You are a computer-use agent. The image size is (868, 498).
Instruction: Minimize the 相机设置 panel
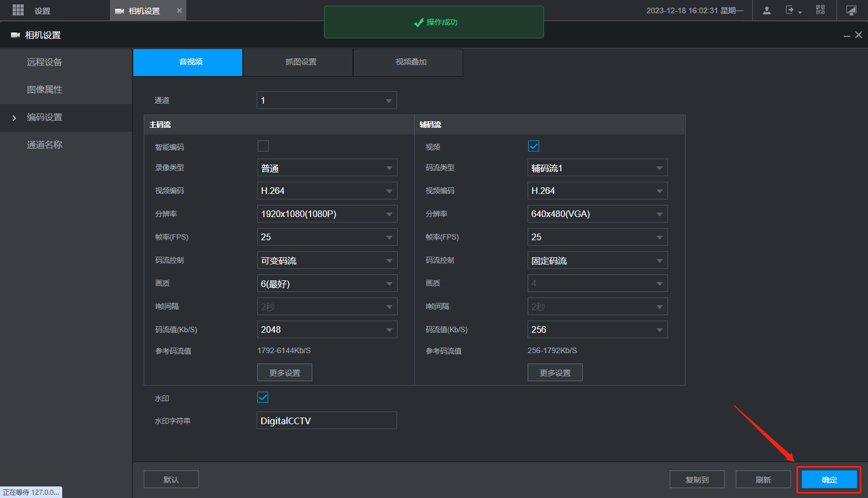pyautogui.click(x=847, y=36)
